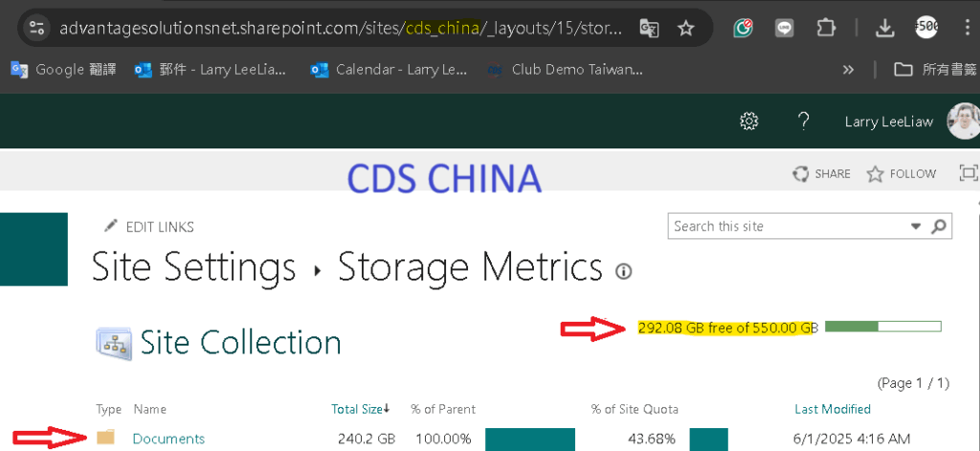Open the browser extensions puzzle icon

point(826,28)
